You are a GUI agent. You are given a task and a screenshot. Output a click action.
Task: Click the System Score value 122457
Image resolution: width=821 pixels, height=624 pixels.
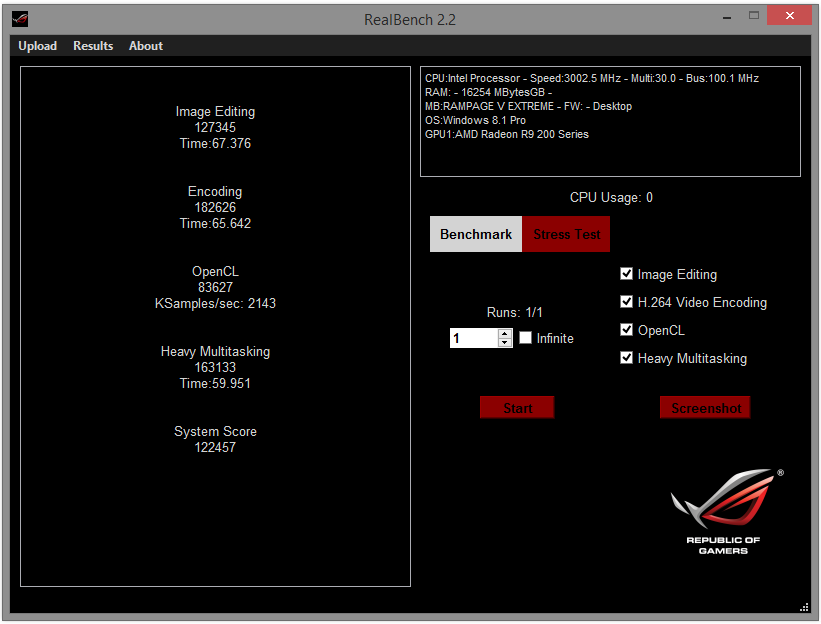[x=215, y=448]
